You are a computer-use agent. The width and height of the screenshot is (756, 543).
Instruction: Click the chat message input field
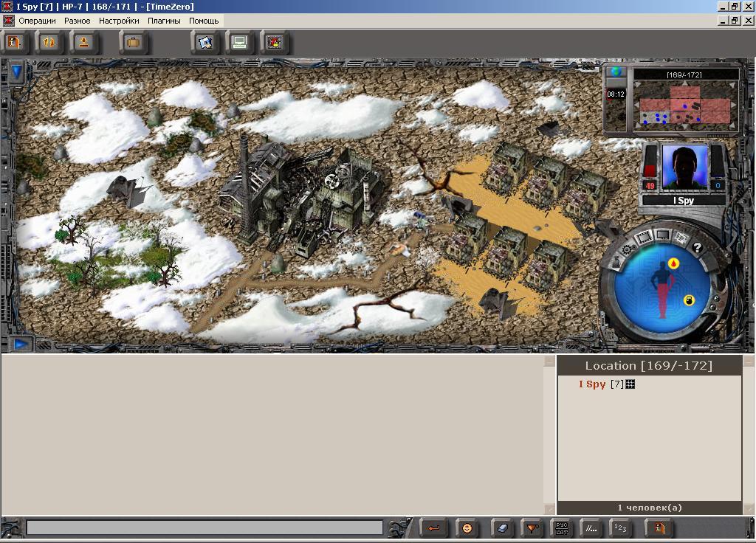[x=205, y=528]
